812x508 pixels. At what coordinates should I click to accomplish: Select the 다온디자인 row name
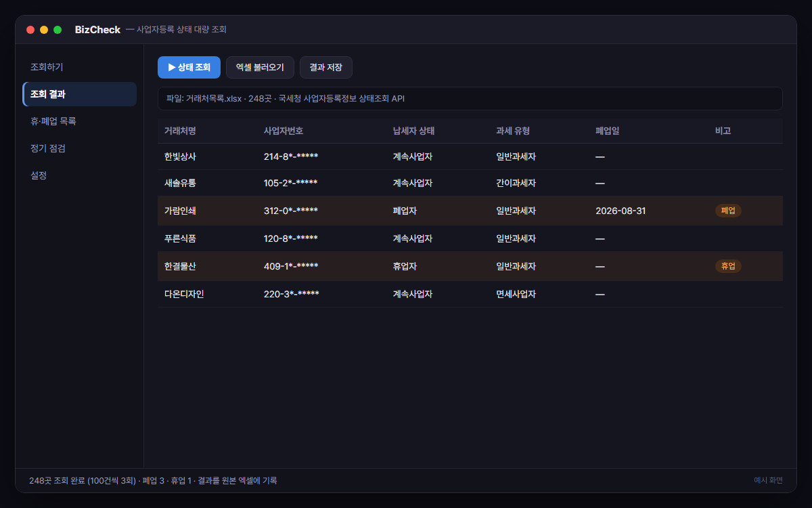tap(184, 294)
